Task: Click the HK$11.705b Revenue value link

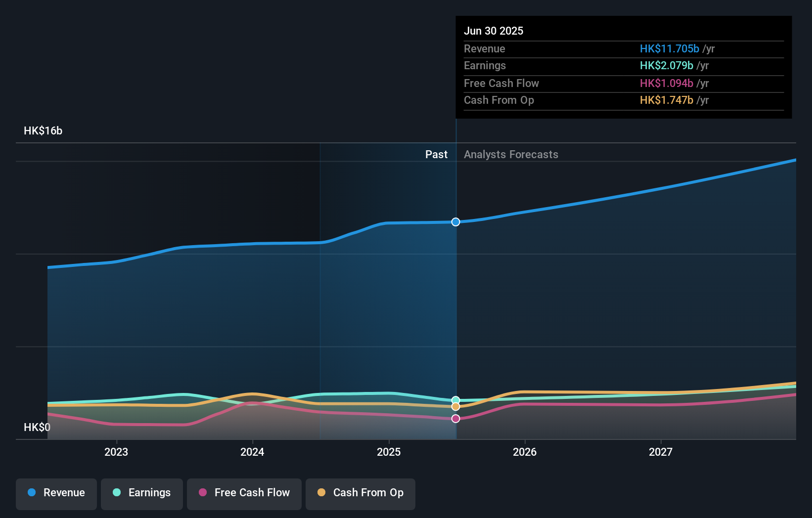Action: pos(669,48)
